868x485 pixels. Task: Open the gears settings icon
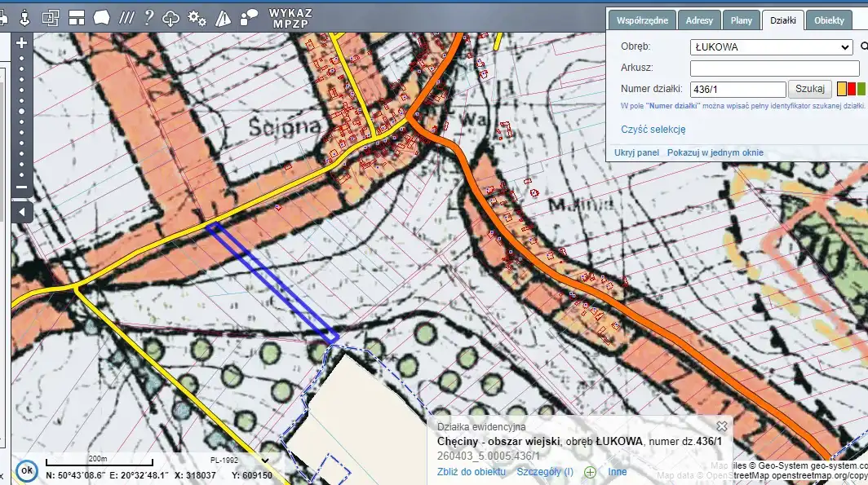(x=197, y=17)
